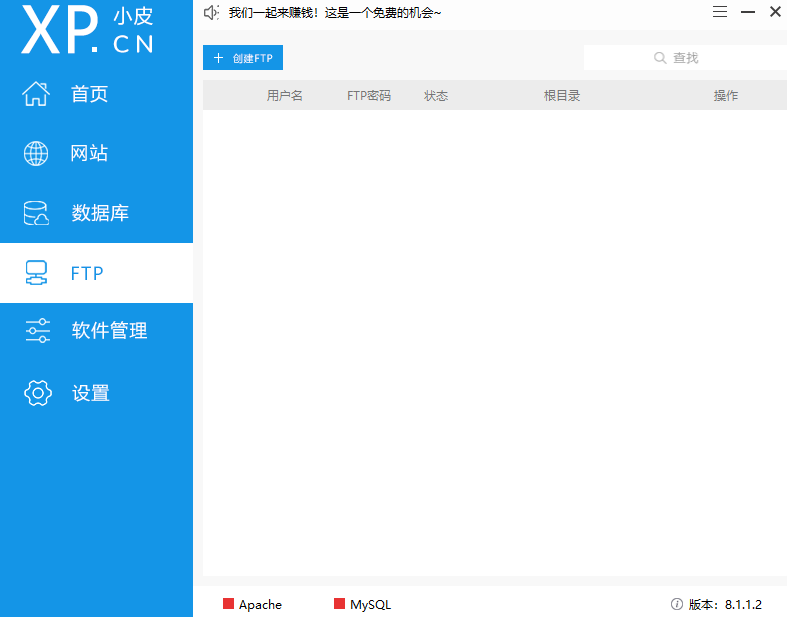Click the MySQL label in status bar

coord(370,604)
